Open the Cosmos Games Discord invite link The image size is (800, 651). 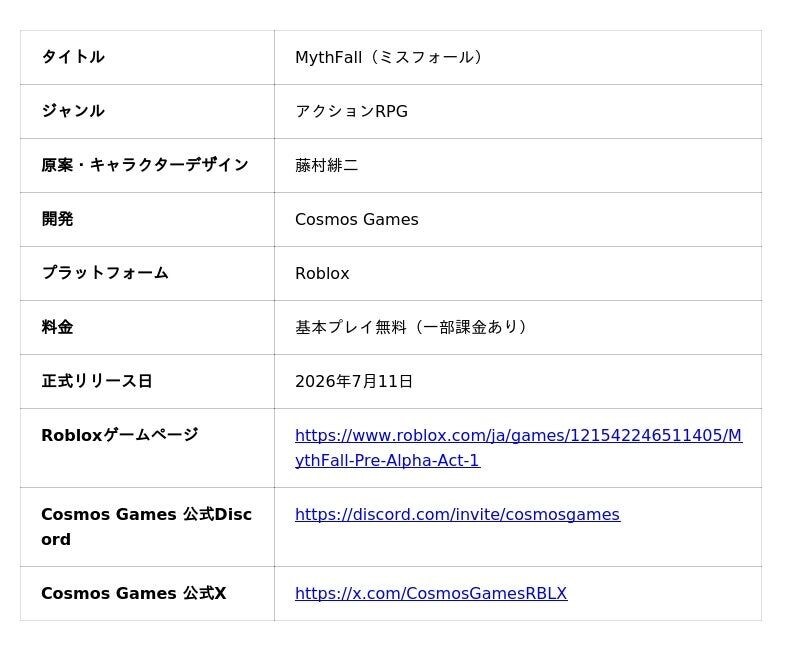click(458, 514)
